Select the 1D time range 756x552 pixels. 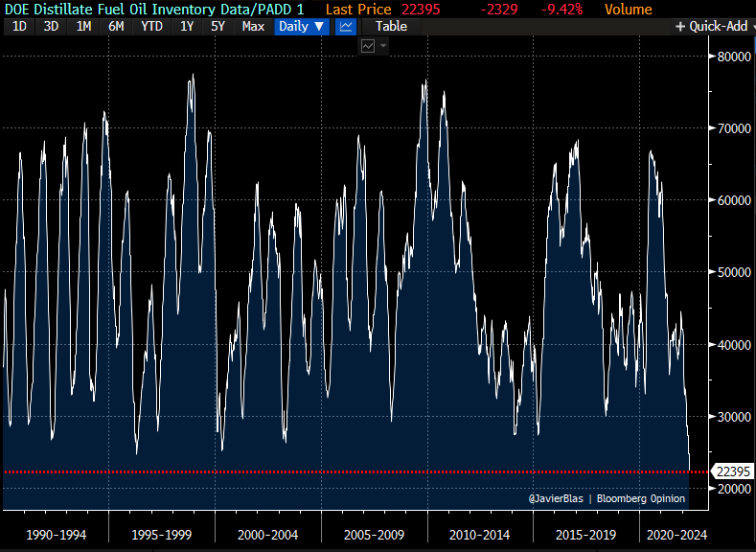(x=18, y=26)
